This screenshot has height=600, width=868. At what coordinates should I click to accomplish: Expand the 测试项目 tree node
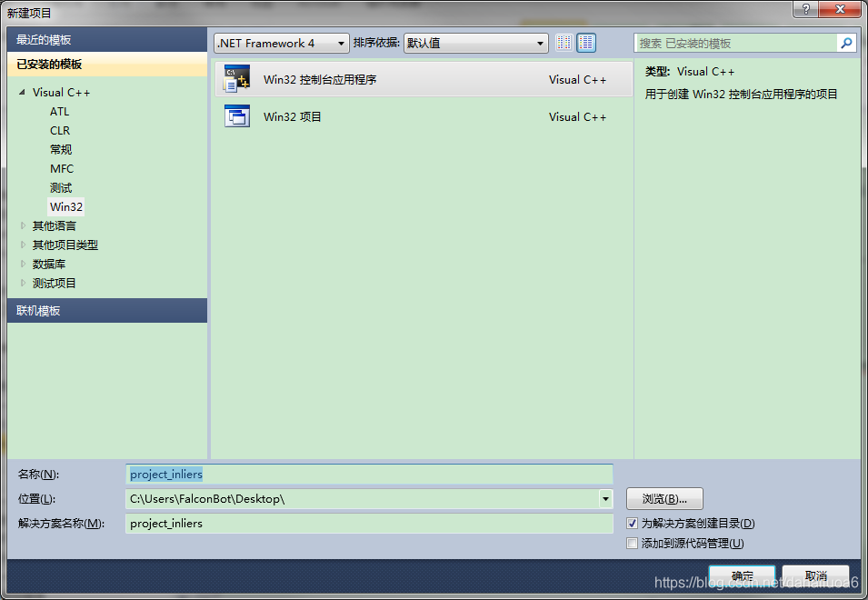tap(23, 283)
